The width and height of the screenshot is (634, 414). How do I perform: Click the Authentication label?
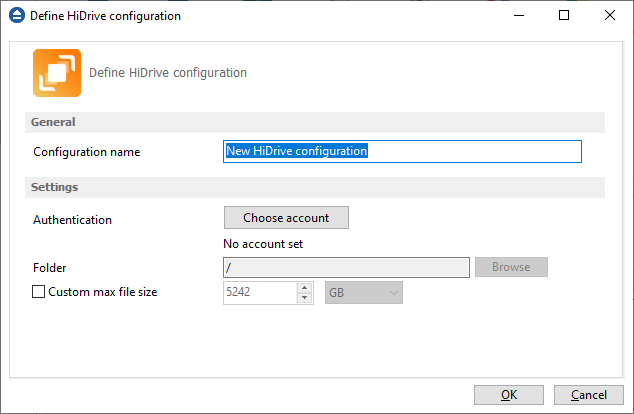pyautogui.click(x=72, y=220)
